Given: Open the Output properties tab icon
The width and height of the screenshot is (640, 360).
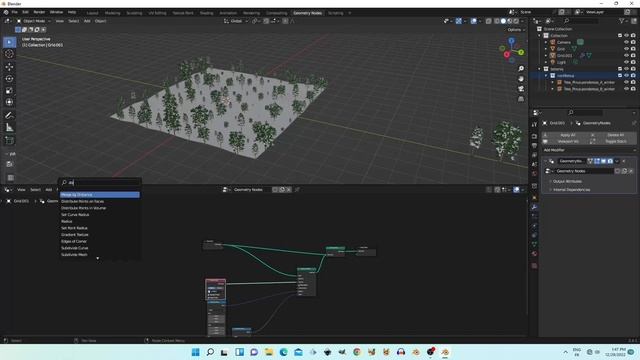Looking at the screenshot, I should (534, 146).
